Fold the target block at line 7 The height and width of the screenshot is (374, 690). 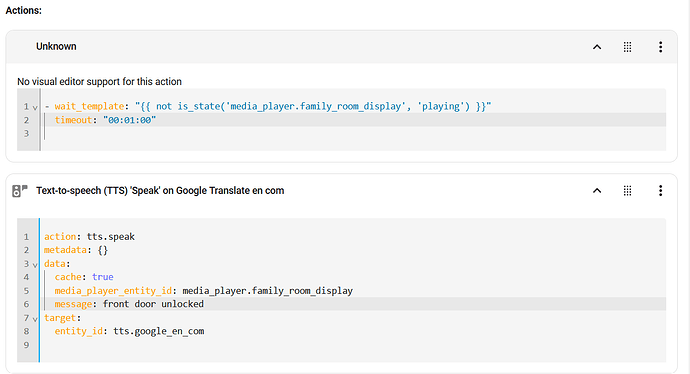pos(35,319)
